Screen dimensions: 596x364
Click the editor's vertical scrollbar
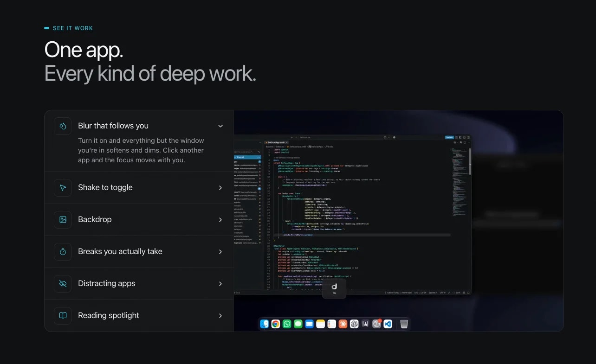(x=470, y=161)
